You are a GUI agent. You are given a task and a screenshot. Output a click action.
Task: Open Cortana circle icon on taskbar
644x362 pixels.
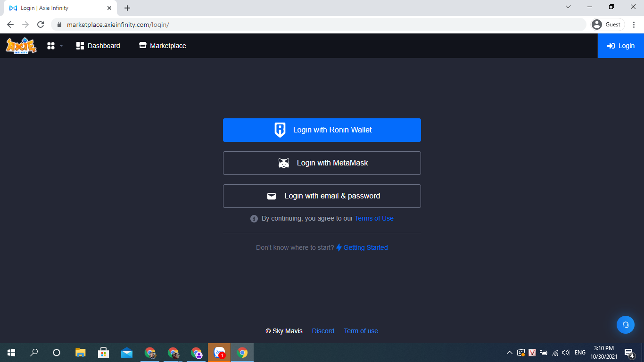(57, 353)
